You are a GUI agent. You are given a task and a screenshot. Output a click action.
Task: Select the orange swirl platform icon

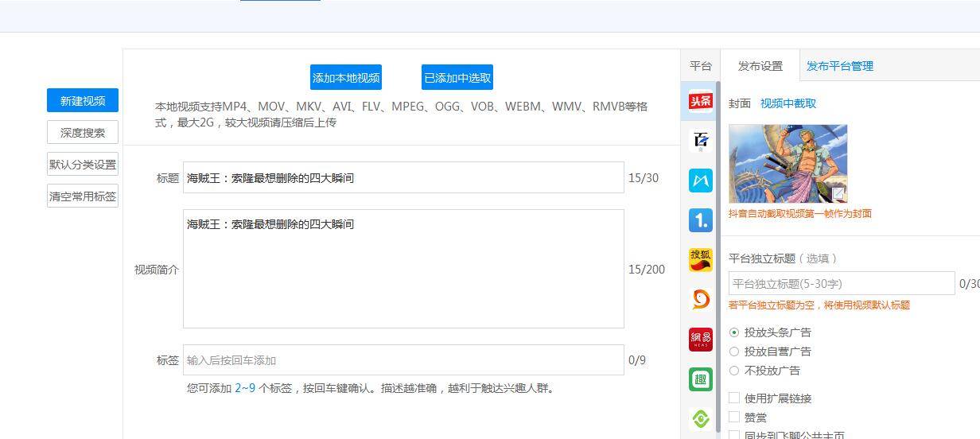pyautogui.click(x=700, y=300)
